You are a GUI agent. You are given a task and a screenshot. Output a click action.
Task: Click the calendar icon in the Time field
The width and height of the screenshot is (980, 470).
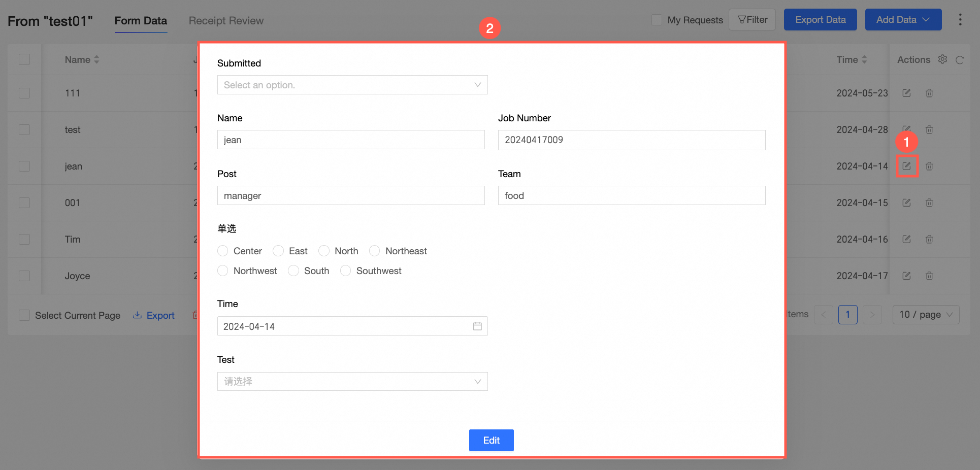477,326
